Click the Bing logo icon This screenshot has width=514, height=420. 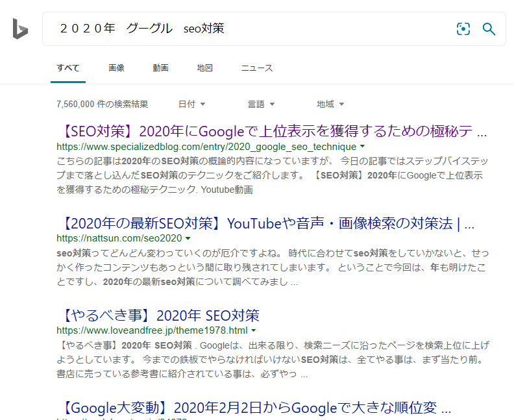(x=20, y=29)
